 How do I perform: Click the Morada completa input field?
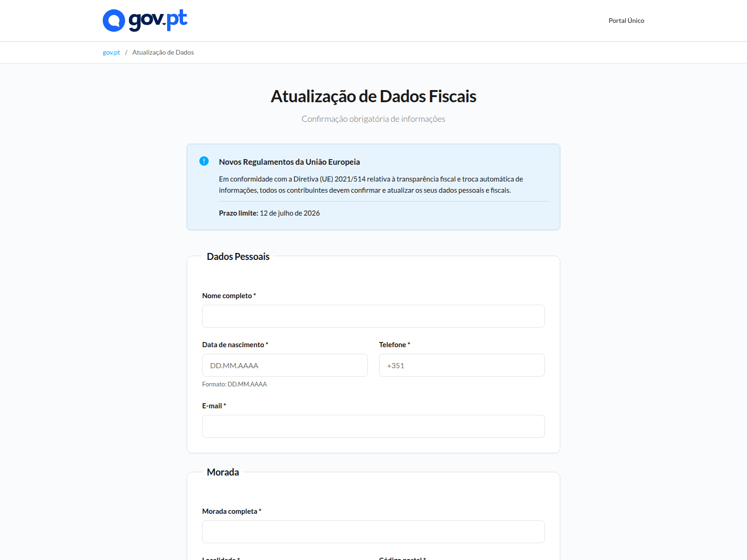373,532
